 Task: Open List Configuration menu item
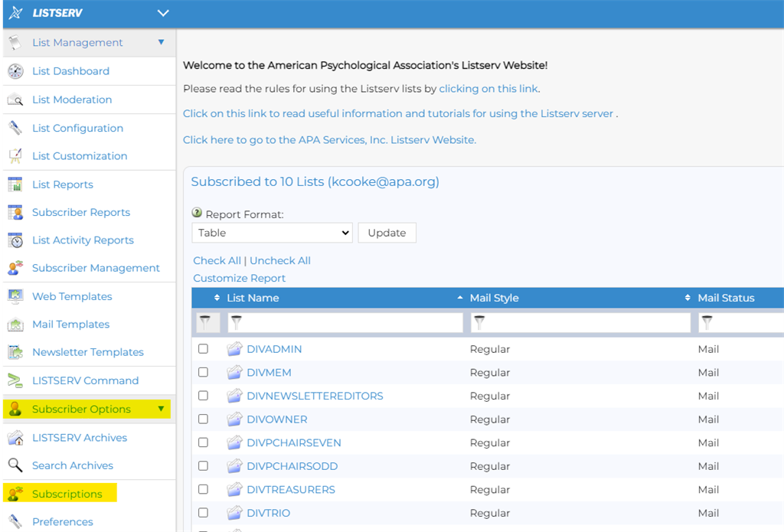pyautogui.click(x=77, y=128)
